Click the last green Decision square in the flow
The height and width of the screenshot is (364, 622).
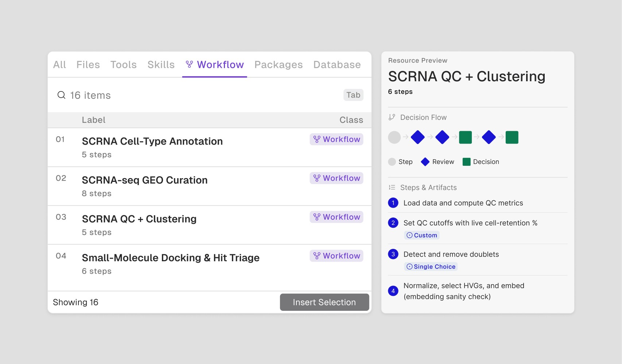tap(512, 137)
